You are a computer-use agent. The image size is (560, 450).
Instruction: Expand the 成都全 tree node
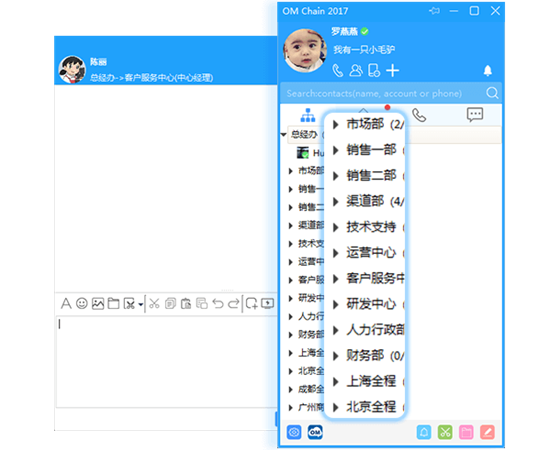click(x=291, y=389)
